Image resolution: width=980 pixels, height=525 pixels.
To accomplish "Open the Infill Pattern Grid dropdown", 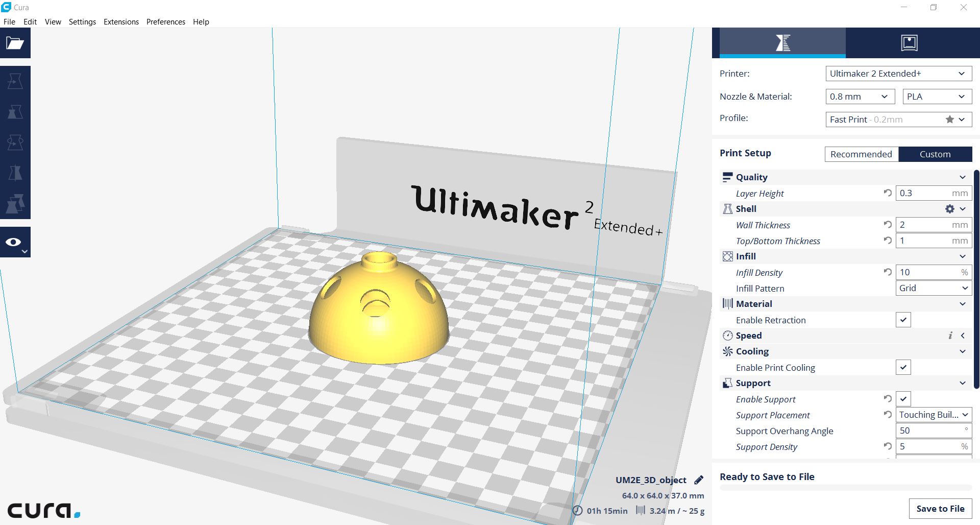I will pos(934,288).
